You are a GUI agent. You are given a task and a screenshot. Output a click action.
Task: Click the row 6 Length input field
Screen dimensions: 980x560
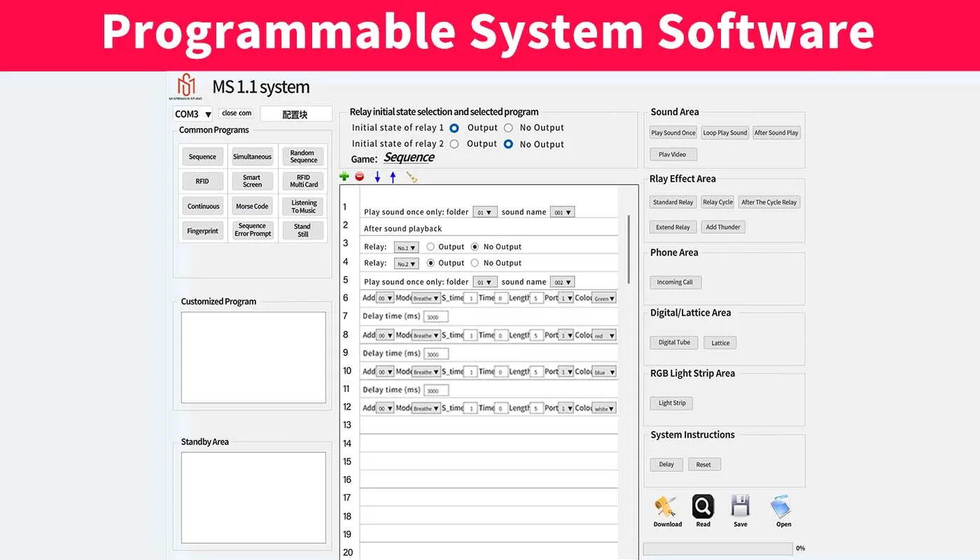(537, 298)
